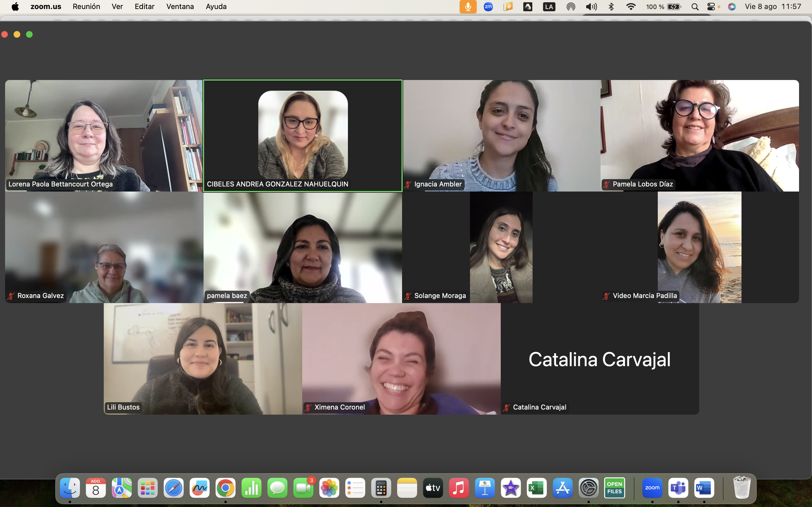
Task: Toggle Wi-Fi from the menu bar icon
Action: [631, 7]
